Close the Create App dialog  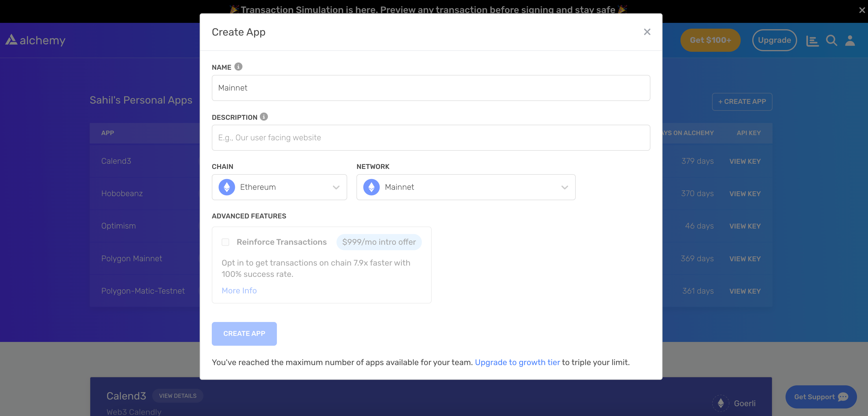[647, 32]
